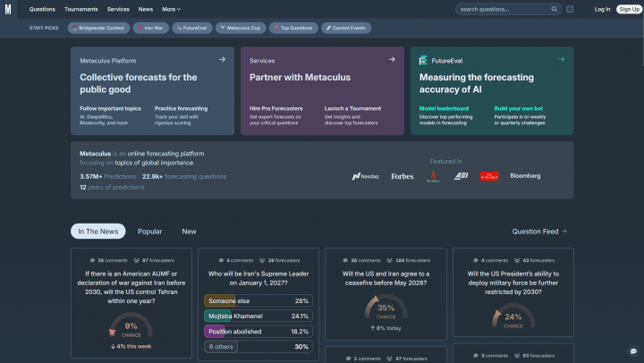644x363 pixels.
Task: Open the chat bubble icon at bottom right
Action: (633, 351)
